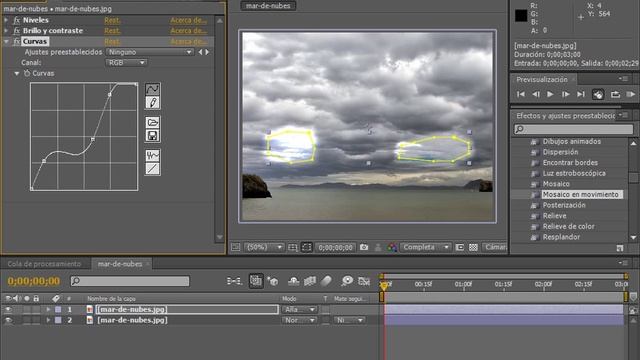
Task: Open layer 1 blending mode dropdown
Action: [299, 310]
